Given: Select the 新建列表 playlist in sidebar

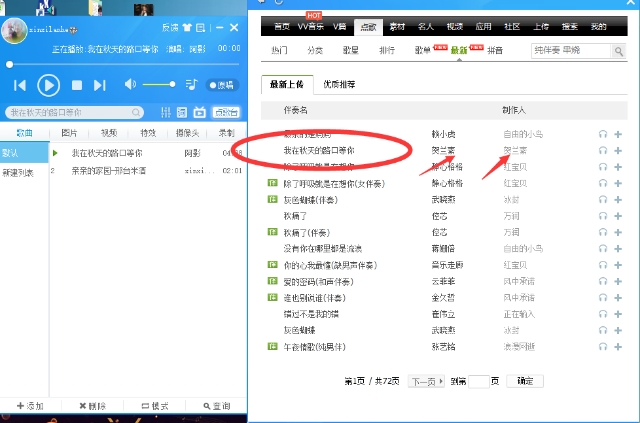Looking at the screenshot, I should click(x=17, y=172).
